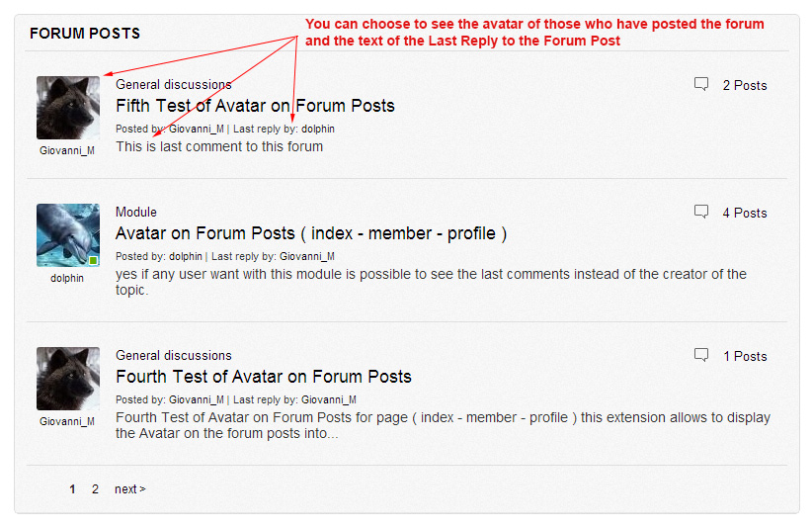The image size is (812, 527).
Task: Open Giovanni_M wolf avatar on Fifth Test post
Action: 68,108
